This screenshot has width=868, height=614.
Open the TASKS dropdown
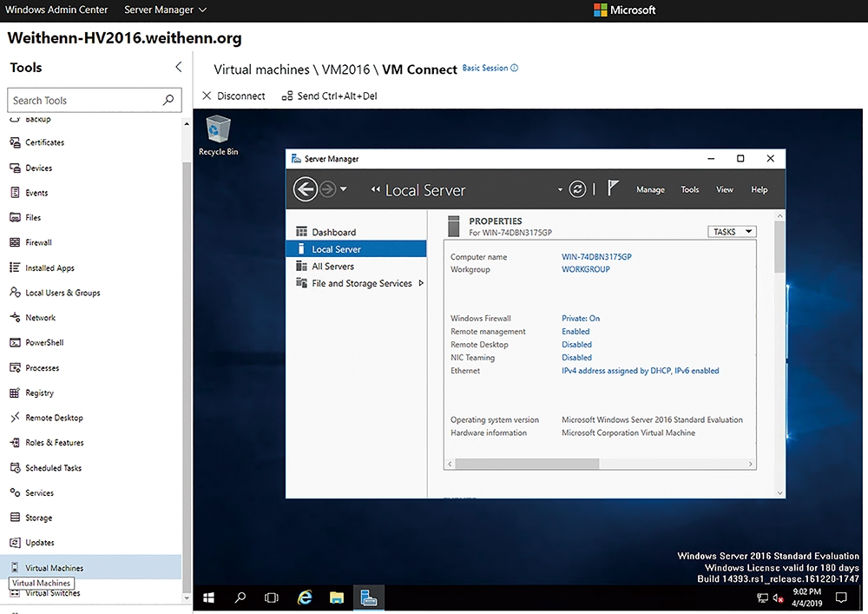[x=732, y=231]
